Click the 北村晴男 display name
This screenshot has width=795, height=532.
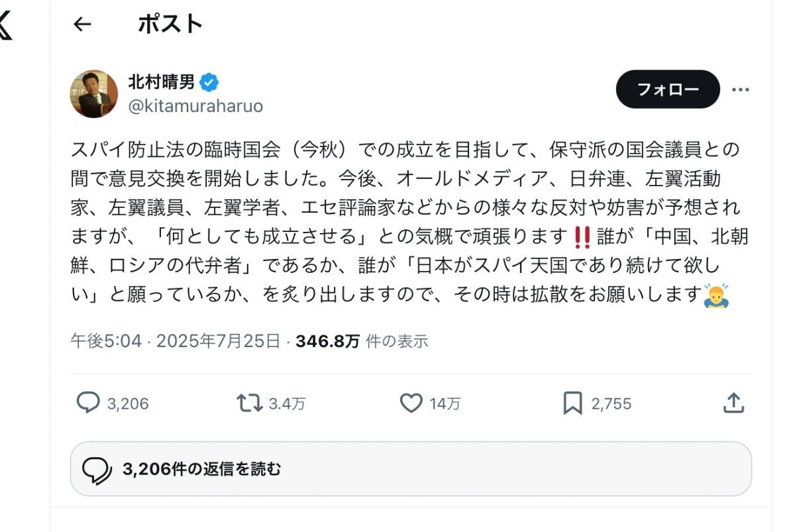tap(162, 83)
